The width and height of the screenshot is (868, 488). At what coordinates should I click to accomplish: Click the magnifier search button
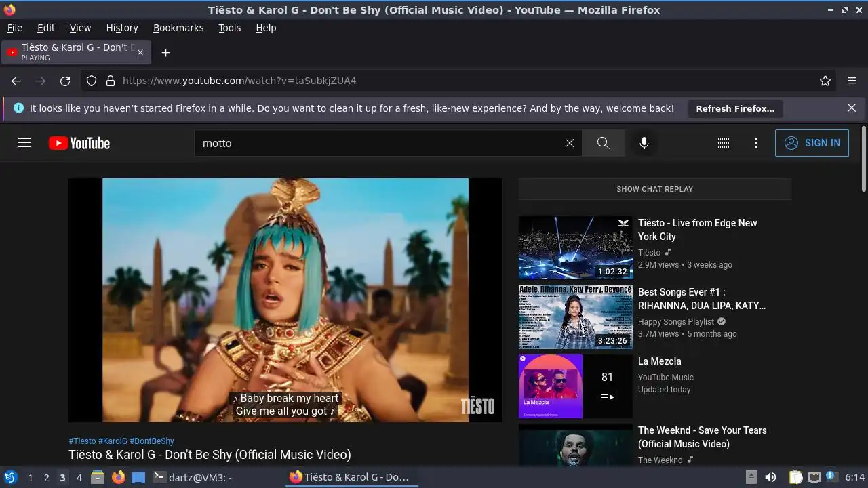pyautogui.click(x=603, y=143)
